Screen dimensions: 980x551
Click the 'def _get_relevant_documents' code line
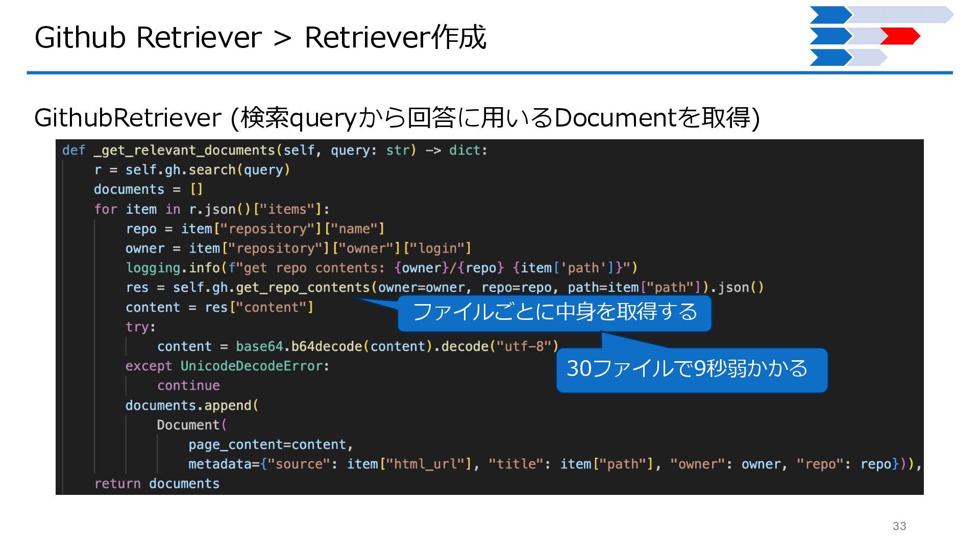tap(275, 151)
